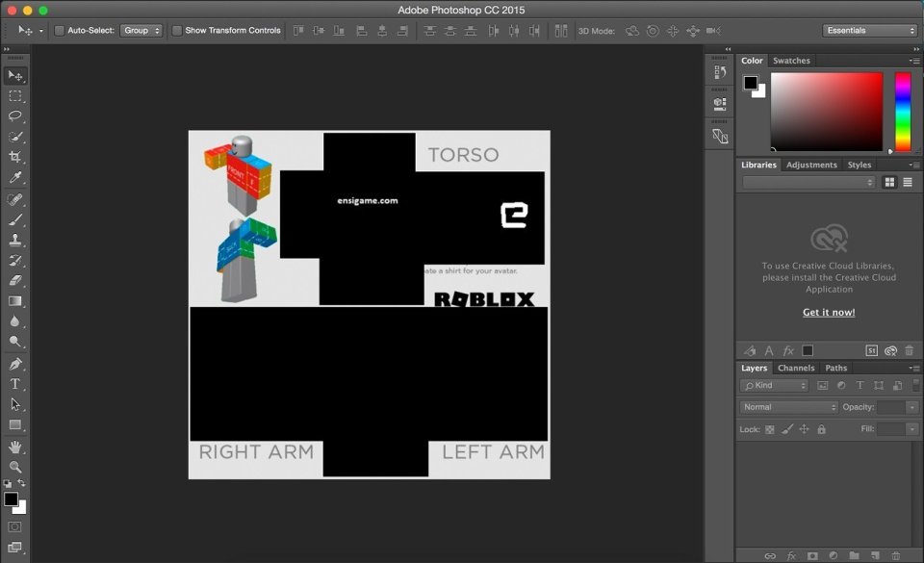The image size is (924, 563).
Task: Enable the Auto-Select checkbox
Action: 59,31
